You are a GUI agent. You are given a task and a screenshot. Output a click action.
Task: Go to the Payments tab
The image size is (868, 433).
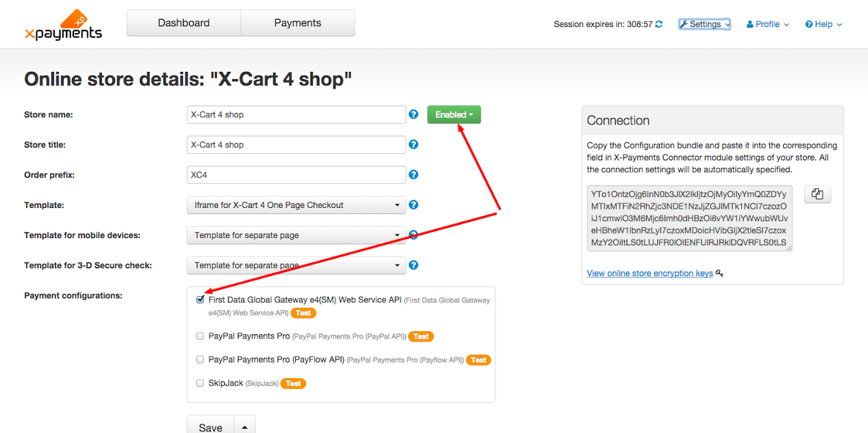tap(298, 23)
